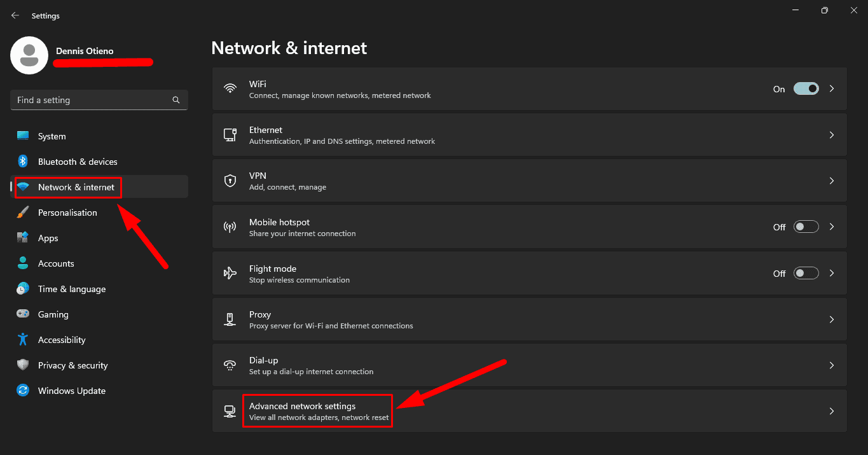868x455 pixels.
Task: Click the Proxy server icon
Action: tap(230, 319)
